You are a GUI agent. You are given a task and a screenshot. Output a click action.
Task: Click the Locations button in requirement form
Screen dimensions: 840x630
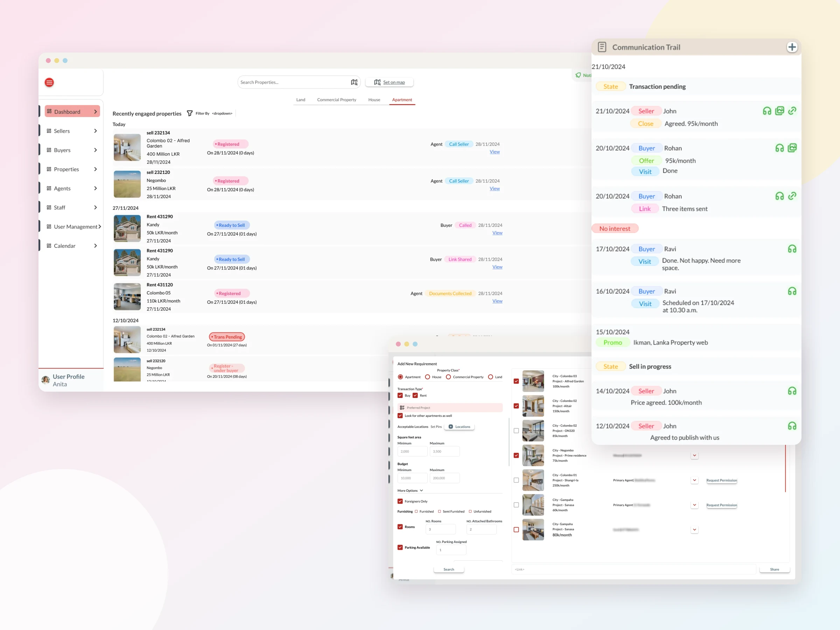(x=459, y=427)
